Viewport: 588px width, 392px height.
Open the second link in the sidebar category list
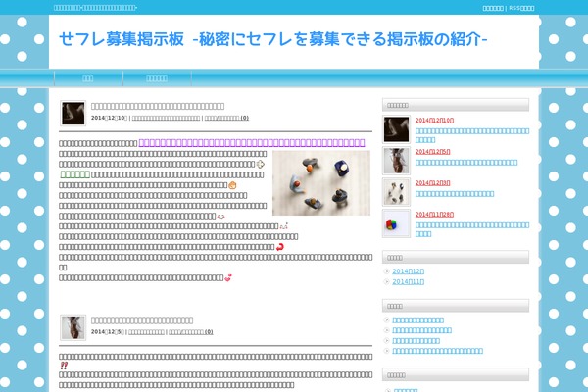click(421, 330)
